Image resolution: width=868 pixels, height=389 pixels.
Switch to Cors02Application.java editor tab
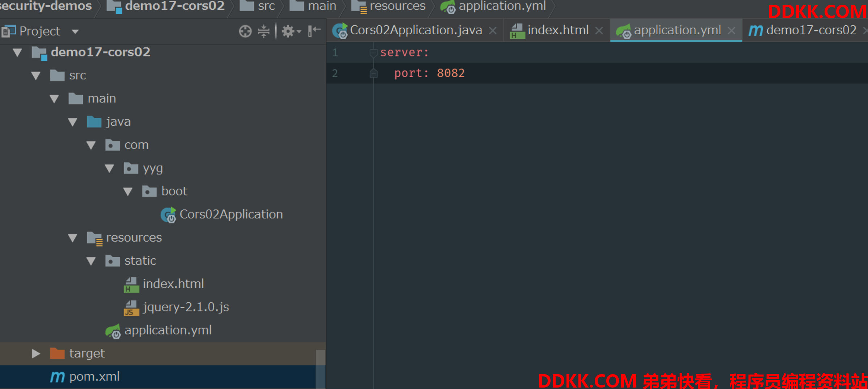[x=416, y=30]
